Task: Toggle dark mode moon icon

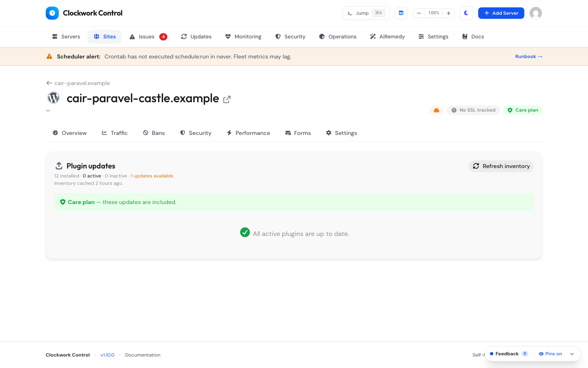Action: tap(466, 13)
